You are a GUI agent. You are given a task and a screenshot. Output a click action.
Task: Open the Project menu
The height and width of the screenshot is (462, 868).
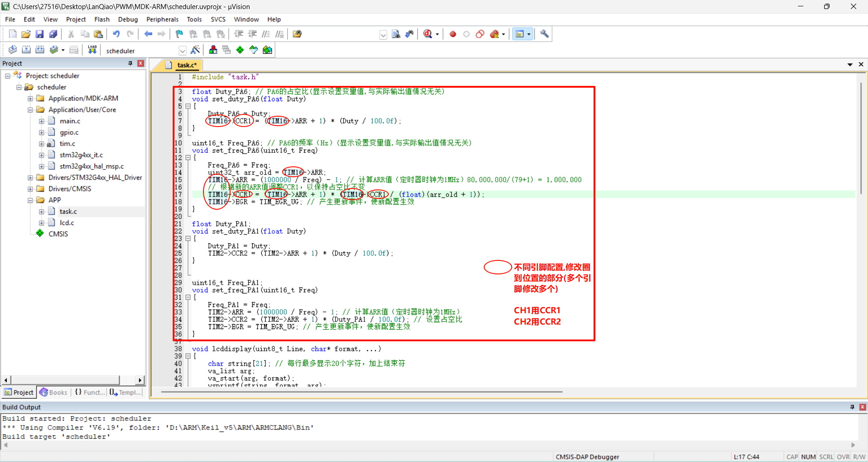click(76, 19)
